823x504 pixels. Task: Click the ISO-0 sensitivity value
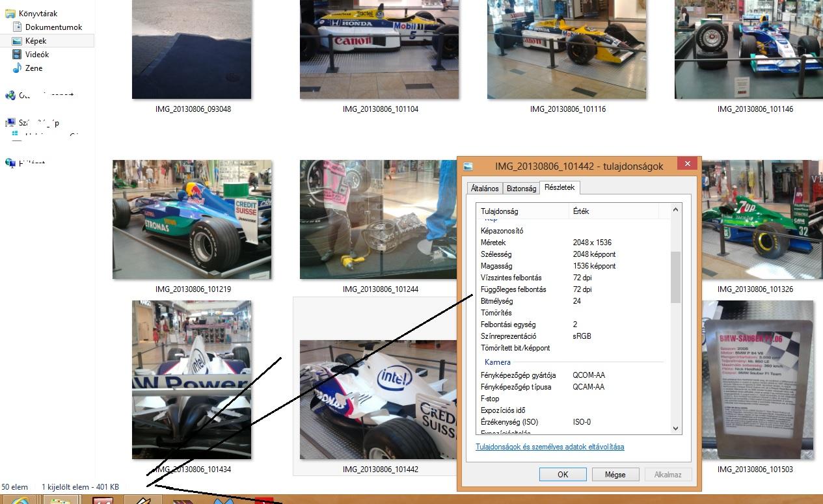pyautogui.click(x=582, y=422)
